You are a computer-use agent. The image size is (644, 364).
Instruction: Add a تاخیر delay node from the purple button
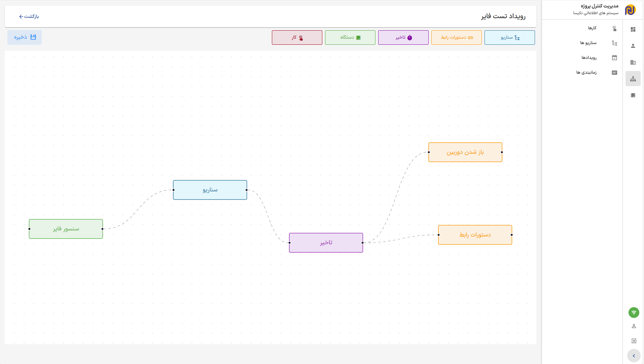(403, 37)
